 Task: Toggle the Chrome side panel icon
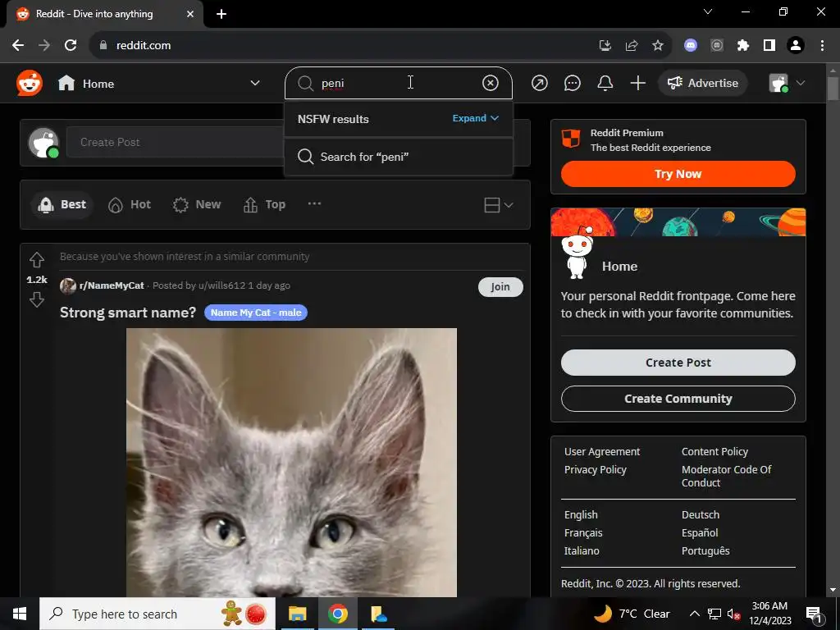769,46
